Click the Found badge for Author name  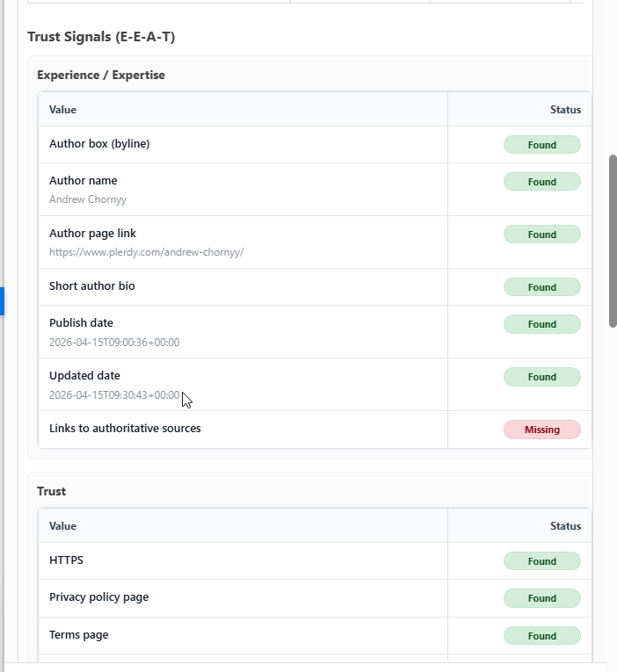[541, 182]
